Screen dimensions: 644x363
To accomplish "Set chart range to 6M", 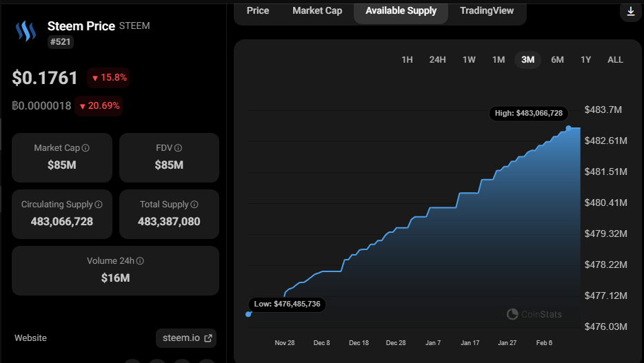I will tap(557, 60).
